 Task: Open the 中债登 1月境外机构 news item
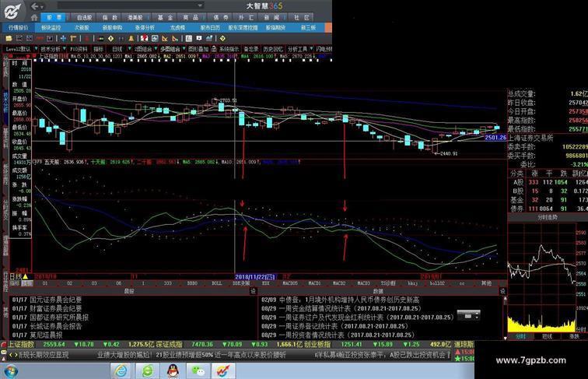tap(340, 300)
